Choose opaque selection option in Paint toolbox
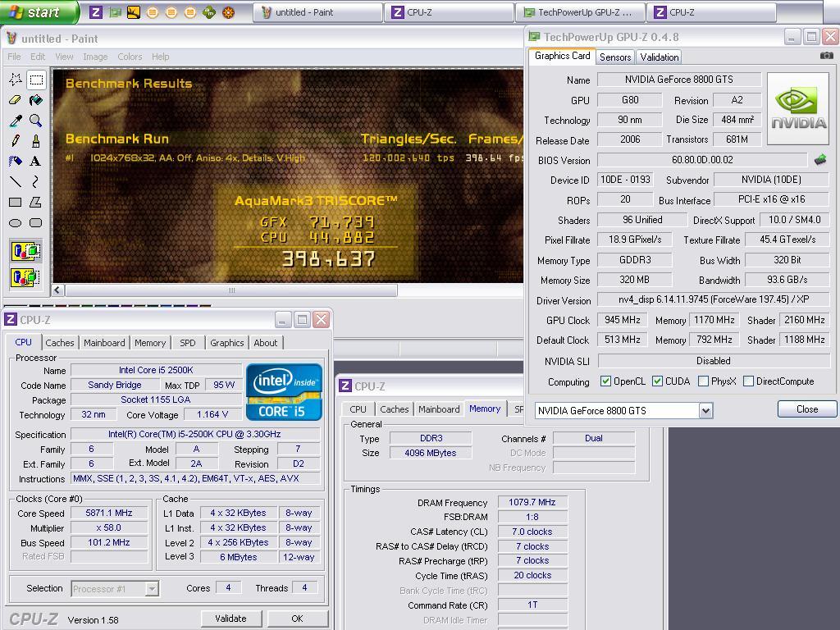This screenshot has width=840, height=630. [x=25, y=251]
